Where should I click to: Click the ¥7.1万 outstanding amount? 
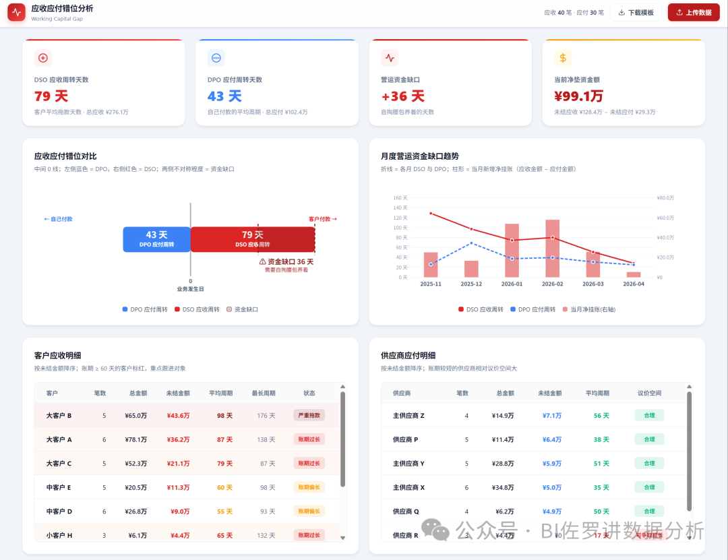click(552, 416)
